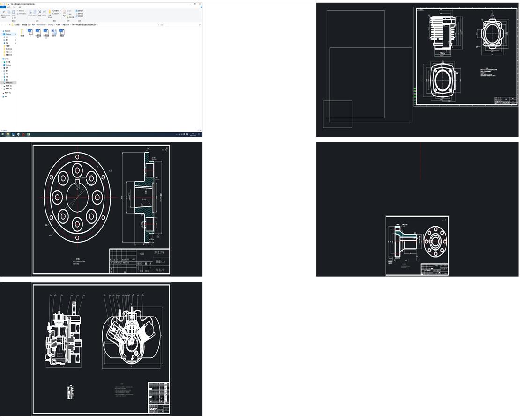This screenshot has height=420, width=520.
Task: Click Select All in the ribbon
Action: tap(80, 10)
